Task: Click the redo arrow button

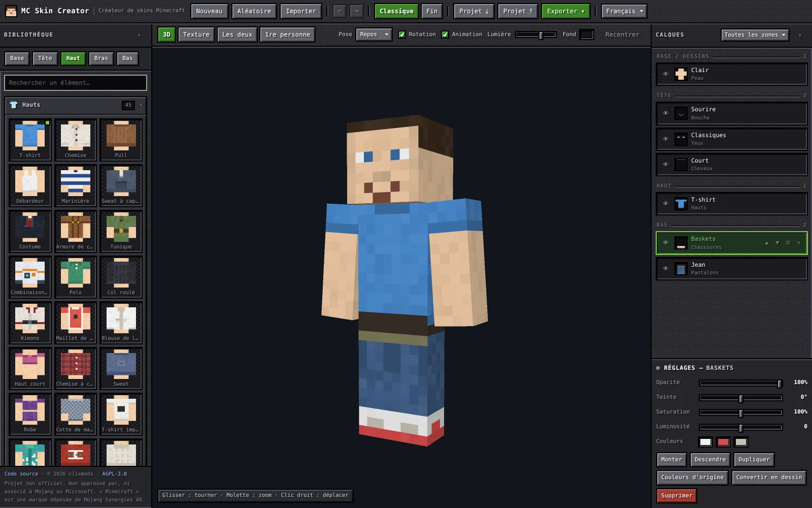Action: [x=357, y=11]
